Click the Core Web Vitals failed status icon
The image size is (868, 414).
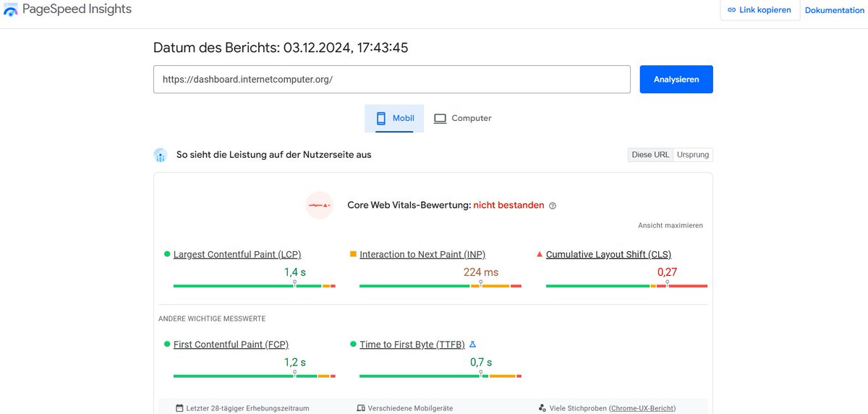pos(319,206)
